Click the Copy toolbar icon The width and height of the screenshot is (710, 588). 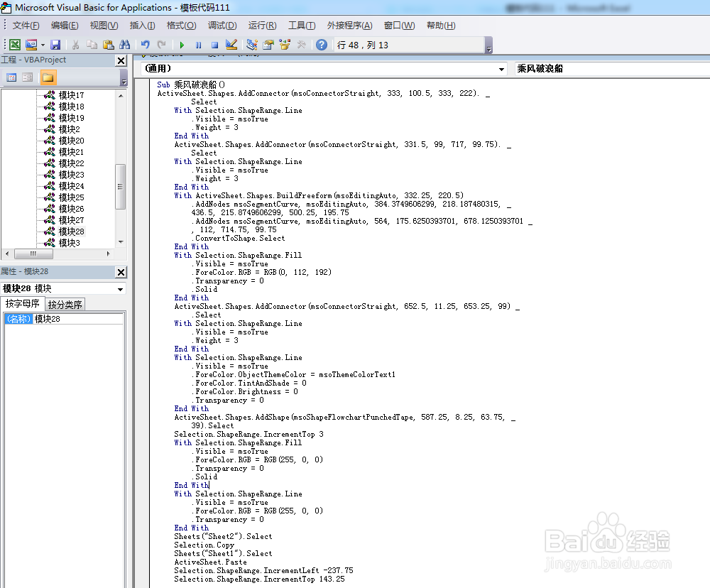click(x=92, y=45)
